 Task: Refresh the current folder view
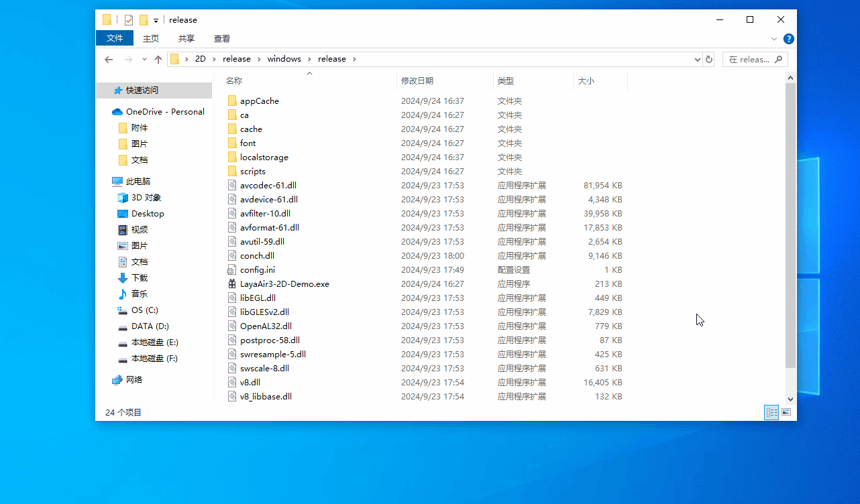pos(709,59)
